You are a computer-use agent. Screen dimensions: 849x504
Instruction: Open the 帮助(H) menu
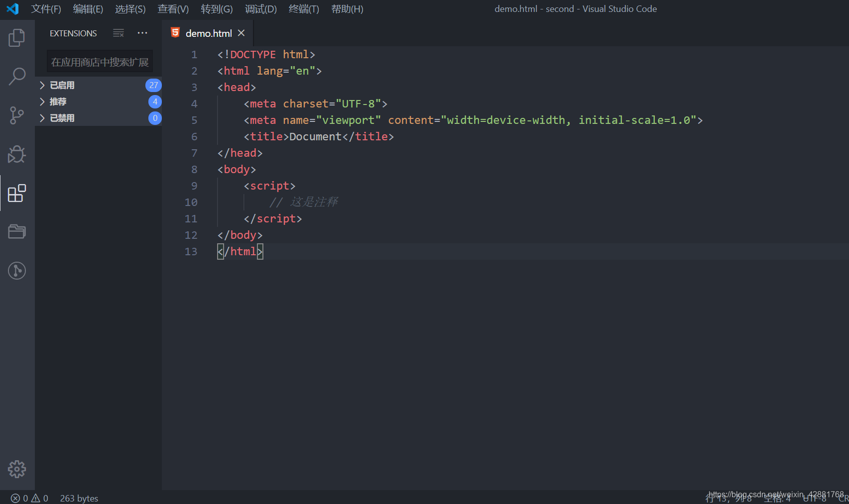coord(347,9)
